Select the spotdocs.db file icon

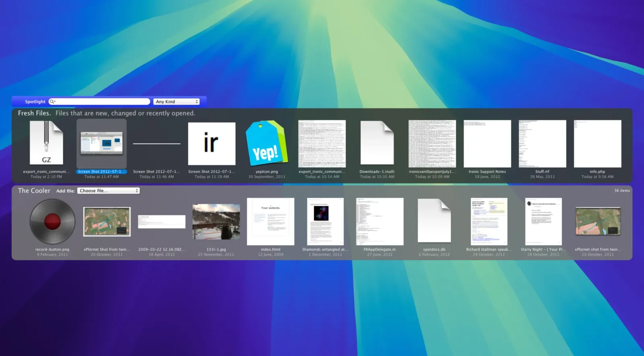pyautogui.click(x=434, y=221)
